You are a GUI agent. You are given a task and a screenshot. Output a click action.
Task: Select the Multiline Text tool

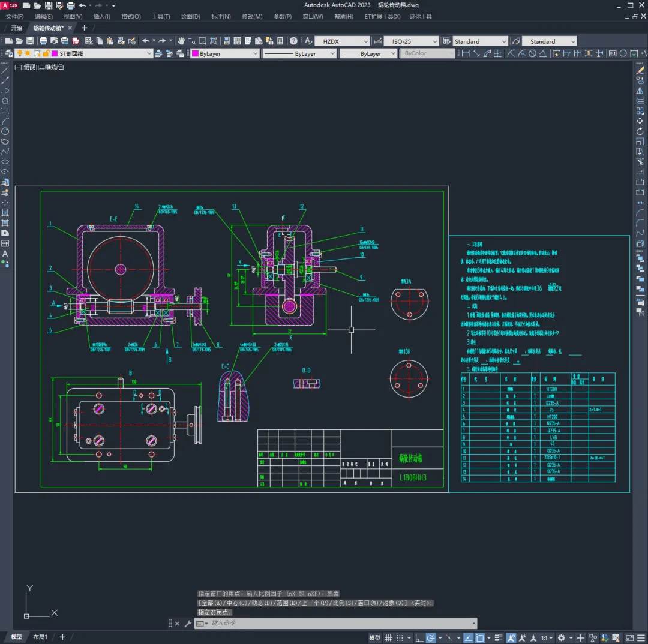[5, 254]
